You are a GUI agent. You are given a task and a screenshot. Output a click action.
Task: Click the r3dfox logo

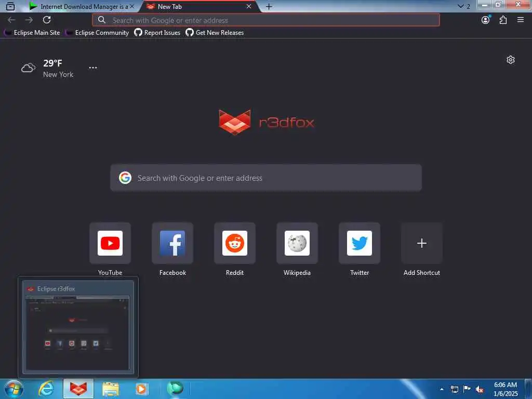click(267, 122)
